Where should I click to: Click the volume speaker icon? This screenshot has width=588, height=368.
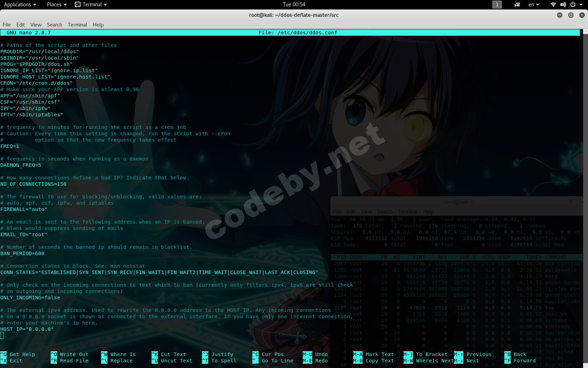point(563,5)
